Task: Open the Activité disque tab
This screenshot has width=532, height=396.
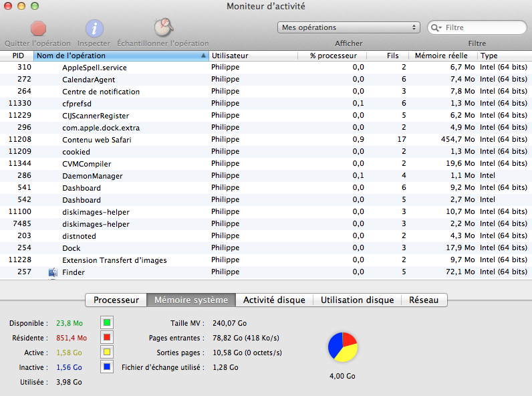Action: (x=274, y=300)
